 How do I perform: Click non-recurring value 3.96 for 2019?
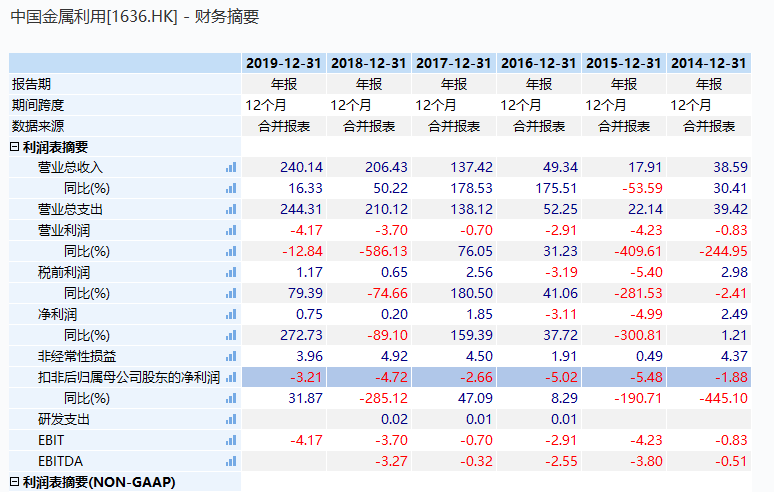(x=309, y=356)
